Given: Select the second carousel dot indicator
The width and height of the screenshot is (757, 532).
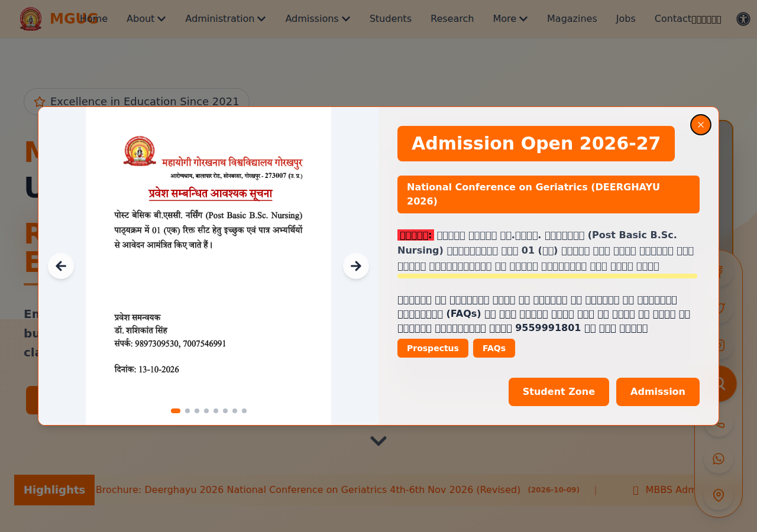Looking at the screenshot, I should tap(187, 411).
